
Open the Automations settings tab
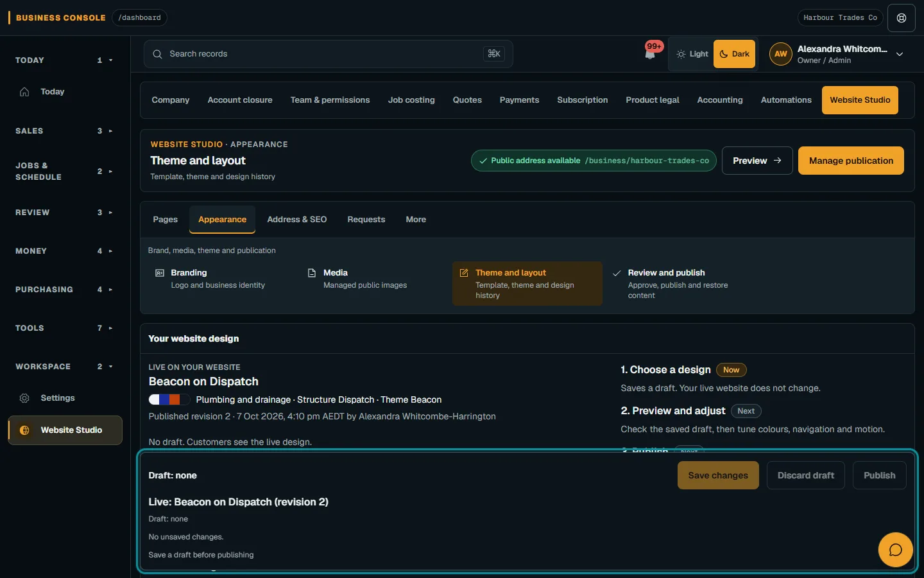[786, 100]
